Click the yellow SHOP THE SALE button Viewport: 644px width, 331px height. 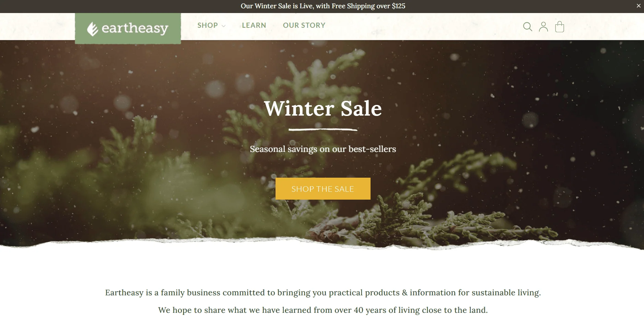point(323,189)
